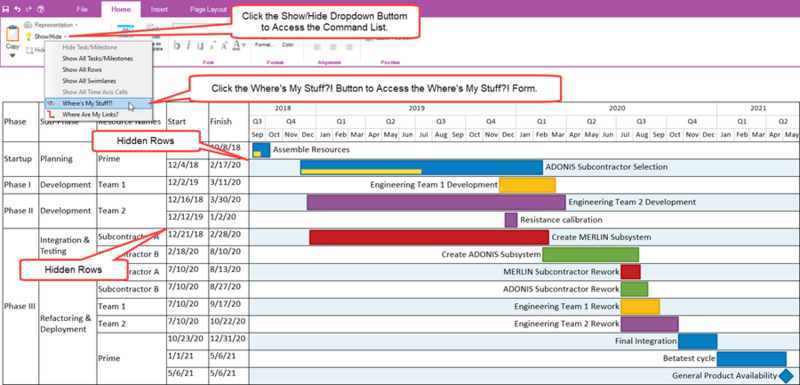This screenshot has height=385, width=800.
Task: Click the Start column header
Action: [187, 121]
